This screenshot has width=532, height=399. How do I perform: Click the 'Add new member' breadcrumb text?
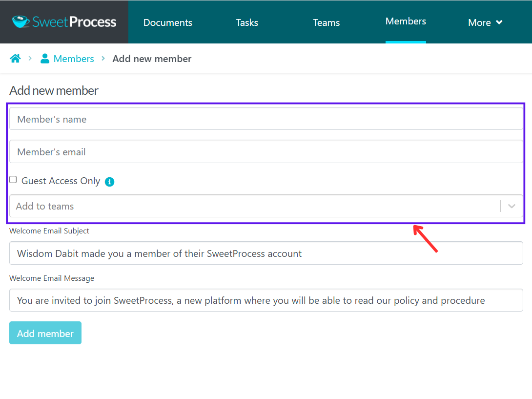click(x=152, y=59)
